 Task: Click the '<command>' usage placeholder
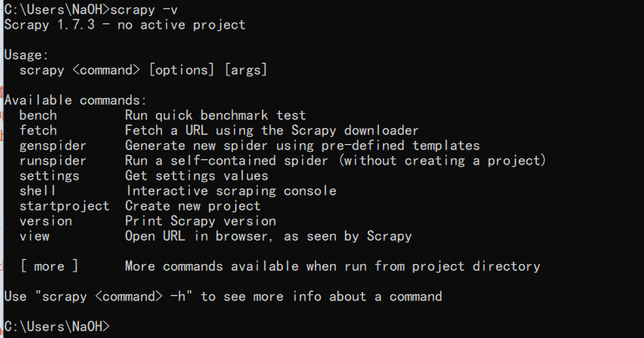click(x=107, y=70)
